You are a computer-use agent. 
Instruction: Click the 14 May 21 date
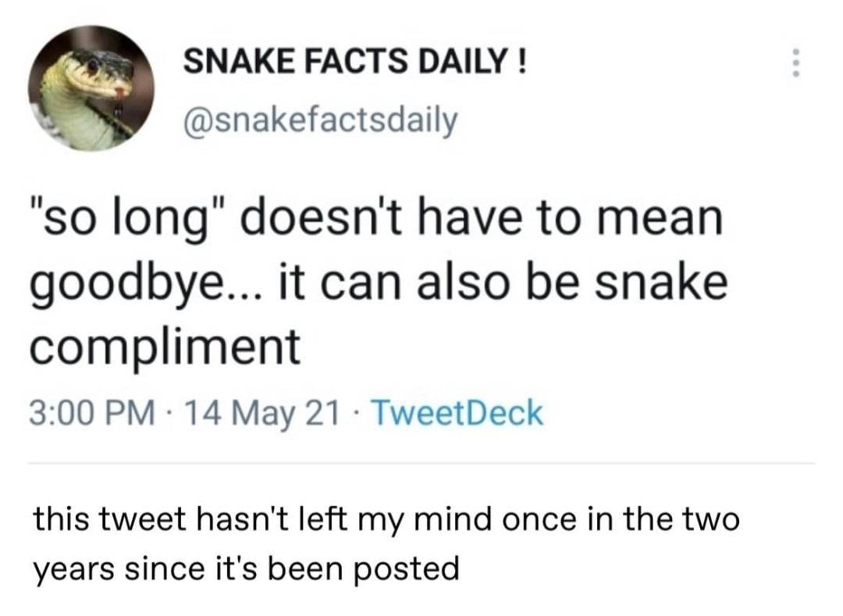click(x=260, y=413)
